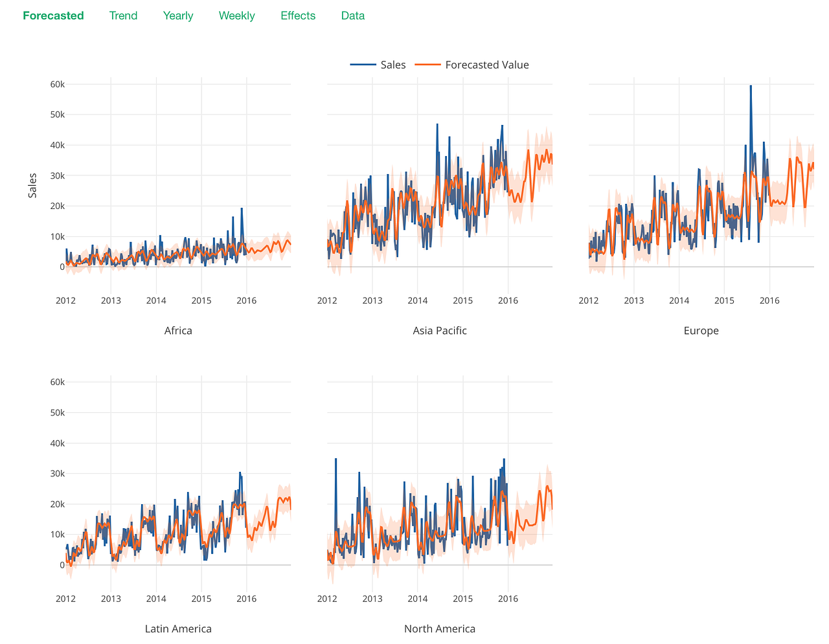Select the Africa subplot title
829x644 pixels.
[x=178, y=330]
